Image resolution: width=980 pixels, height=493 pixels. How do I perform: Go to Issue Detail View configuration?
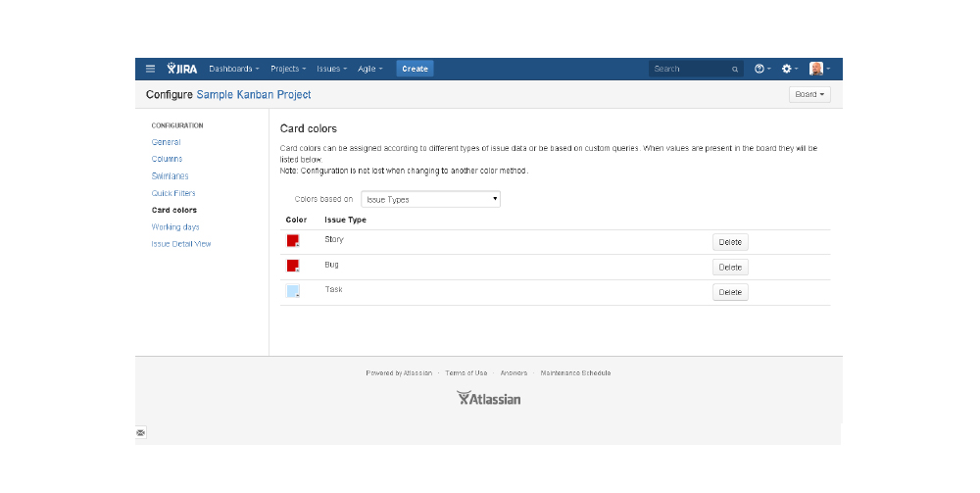click(x=181, y=244)
